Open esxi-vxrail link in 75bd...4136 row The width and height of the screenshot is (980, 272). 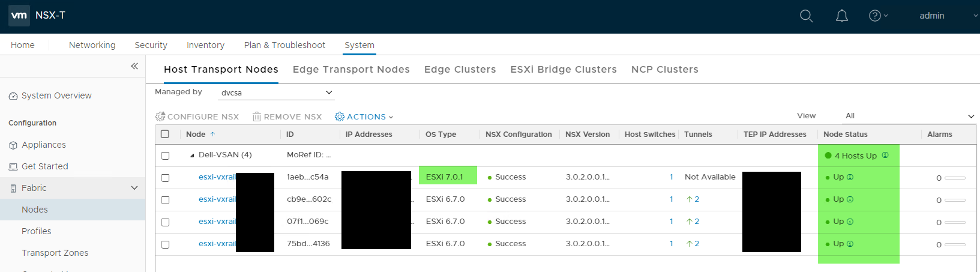tap(217, 244)
